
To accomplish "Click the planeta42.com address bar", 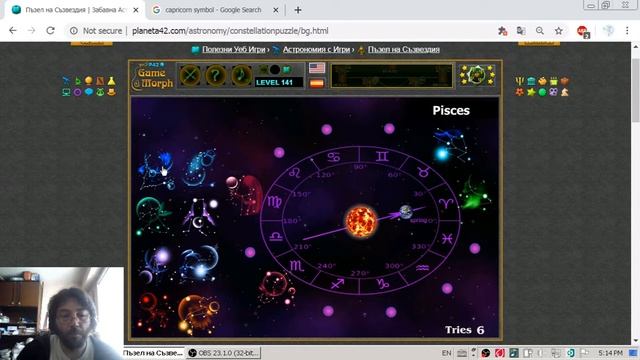I will click(230, 31).
